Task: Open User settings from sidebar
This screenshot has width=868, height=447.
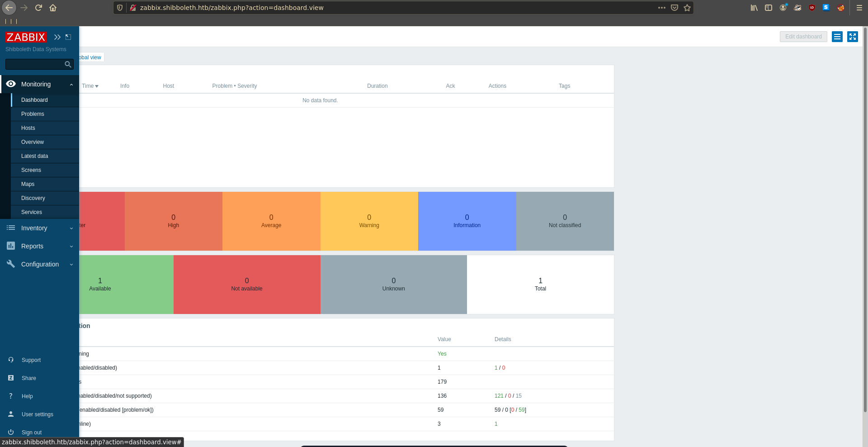Action: click(37, 414)
